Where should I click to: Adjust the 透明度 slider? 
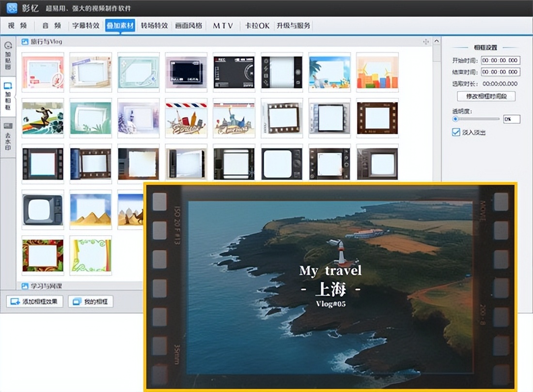coord(455,119)
